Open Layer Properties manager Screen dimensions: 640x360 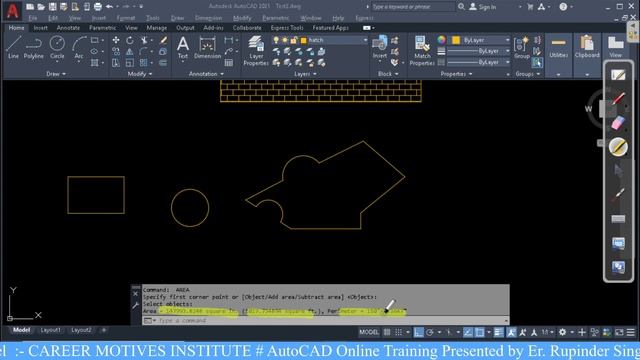coord(256,51)
